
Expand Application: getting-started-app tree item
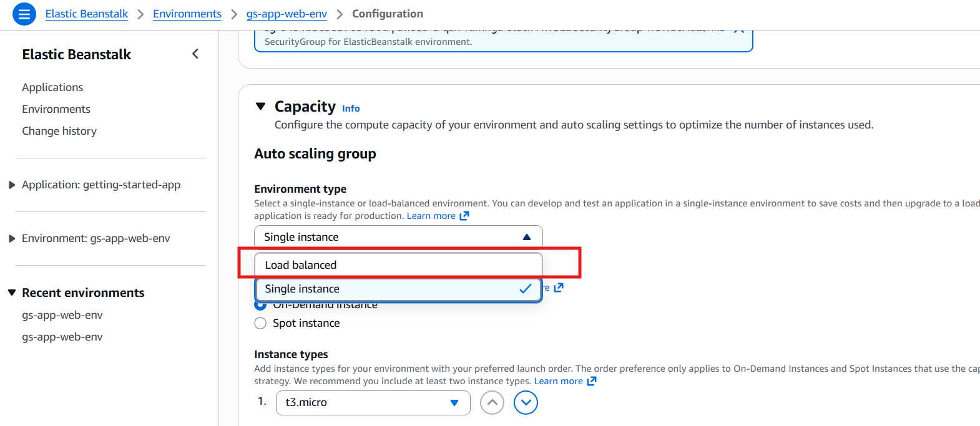[12, 185]
